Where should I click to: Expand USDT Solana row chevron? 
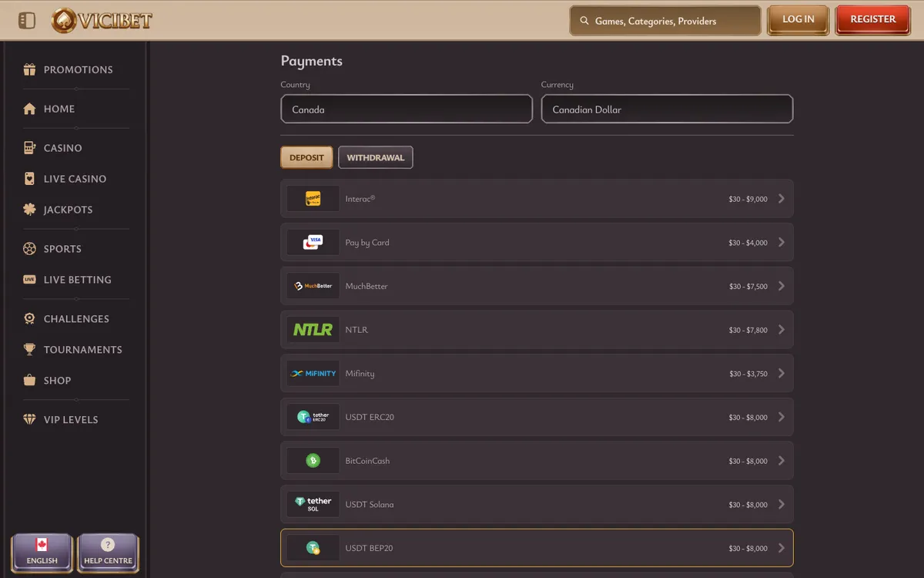click(x=782, y=505)
